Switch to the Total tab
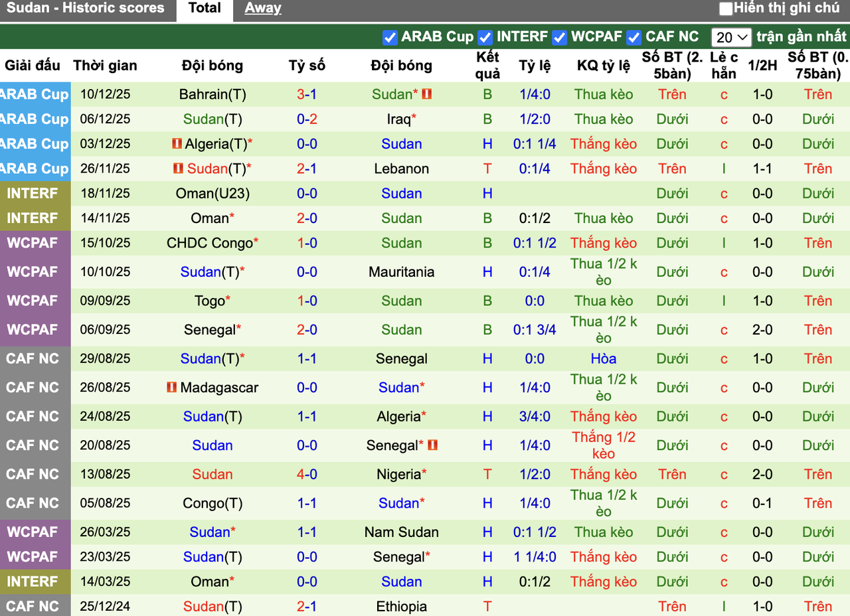This screenshot has width=850, height=616. 205,9
